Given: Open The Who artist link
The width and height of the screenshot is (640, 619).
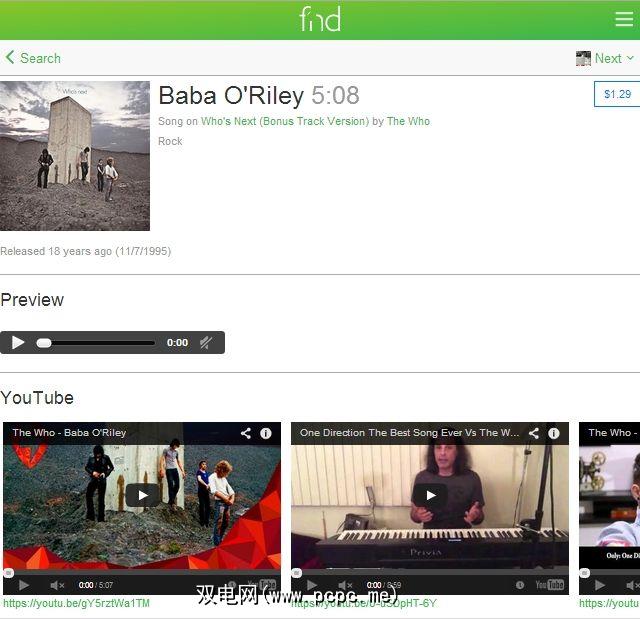Looking at the screenshot, I should (x=408, y=121).
